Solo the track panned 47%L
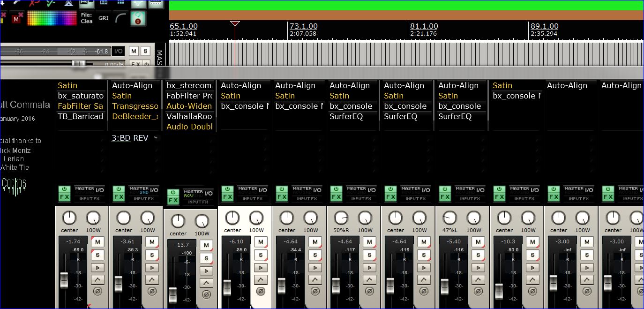 coord(478,255)
